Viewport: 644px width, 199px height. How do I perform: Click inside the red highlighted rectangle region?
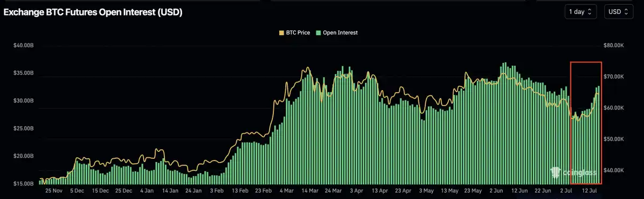(x=586, y=123)
